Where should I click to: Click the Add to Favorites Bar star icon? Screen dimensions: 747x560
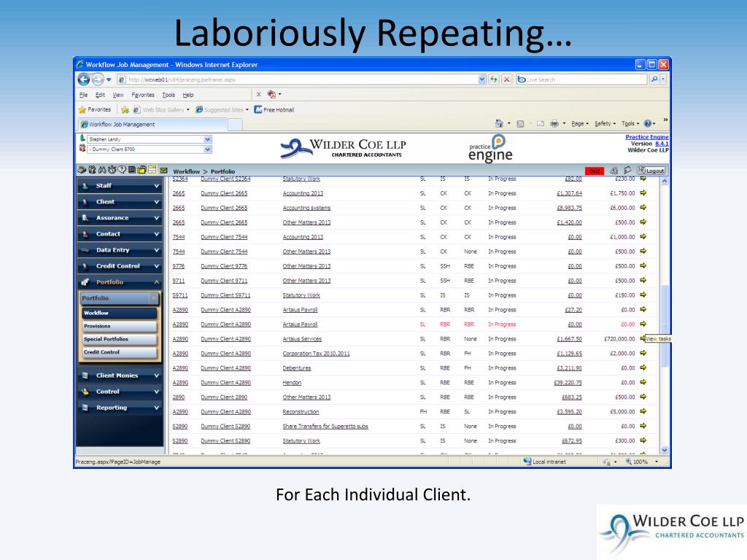(x=125, y=109)
